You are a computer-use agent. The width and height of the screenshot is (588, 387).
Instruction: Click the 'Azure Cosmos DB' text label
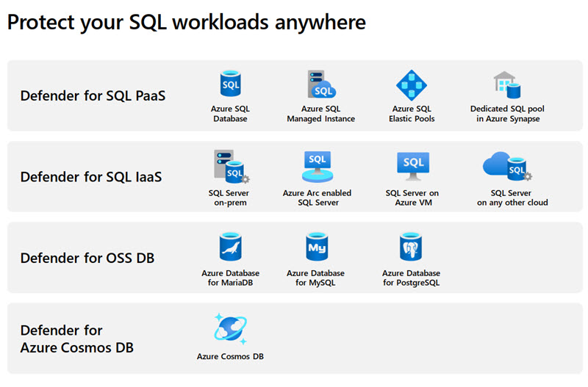pos(230,356)
